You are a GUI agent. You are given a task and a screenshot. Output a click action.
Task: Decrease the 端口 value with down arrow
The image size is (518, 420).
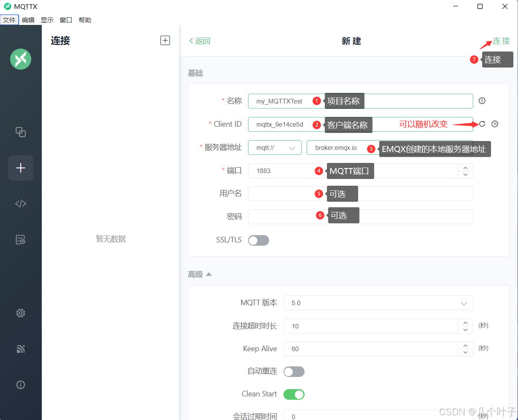(x=465, y=174)
